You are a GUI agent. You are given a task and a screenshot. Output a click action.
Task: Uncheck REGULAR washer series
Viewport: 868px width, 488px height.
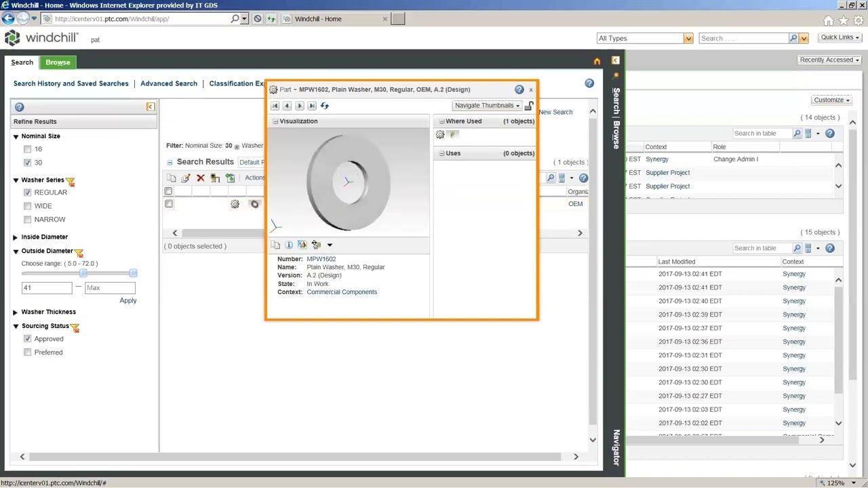(28, 192)
